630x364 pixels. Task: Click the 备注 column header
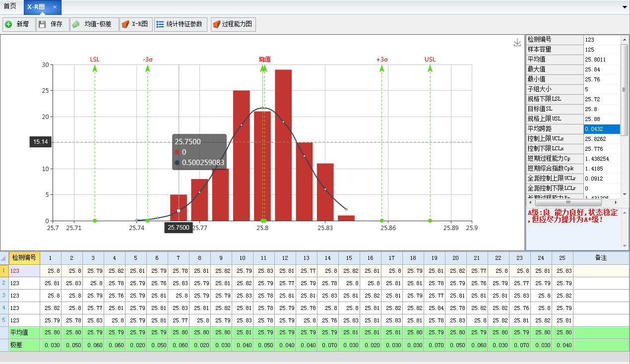601,258
